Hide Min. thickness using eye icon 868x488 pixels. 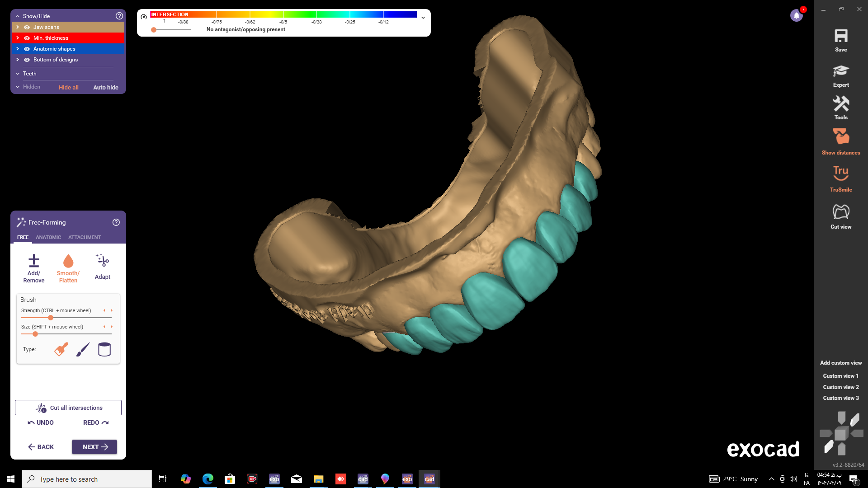coord(27,38)
